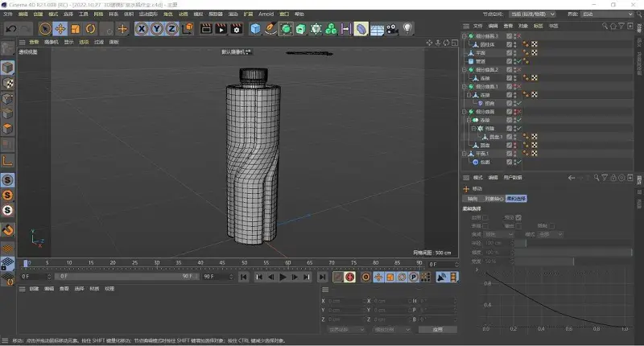This screenshot has height=346, width=644.
Task: Toggle the 表面 checkbox
Action: [485, 226]
